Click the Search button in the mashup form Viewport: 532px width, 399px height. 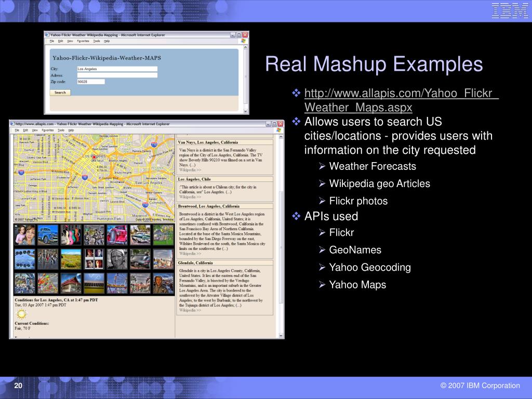tap(60, 92)
